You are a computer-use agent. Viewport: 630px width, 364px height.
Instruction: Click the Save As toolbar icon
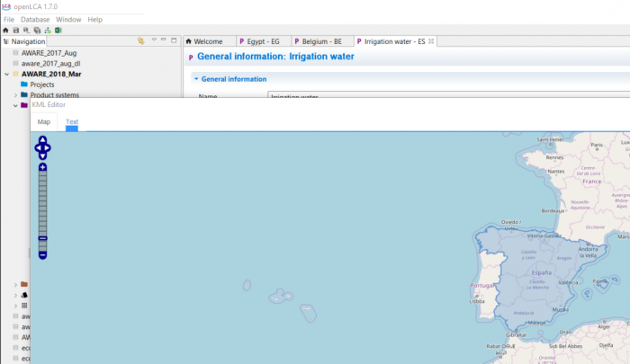[x=26, y=30]
